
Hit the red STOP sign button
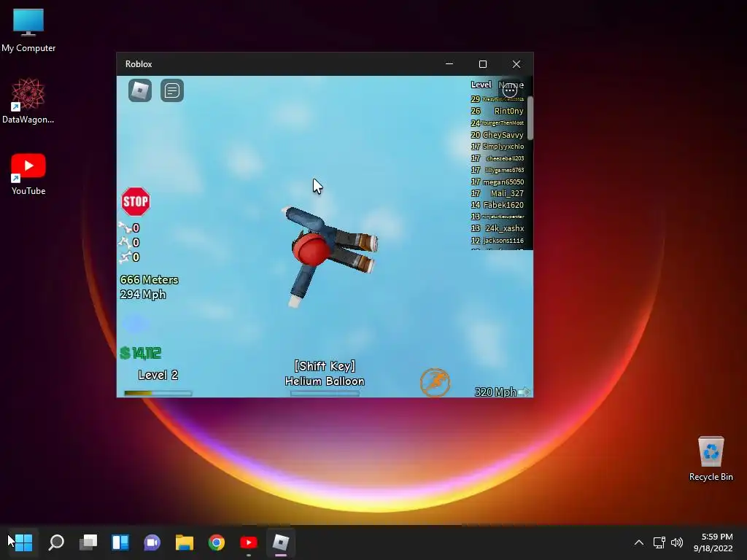(x=136, y=201)
